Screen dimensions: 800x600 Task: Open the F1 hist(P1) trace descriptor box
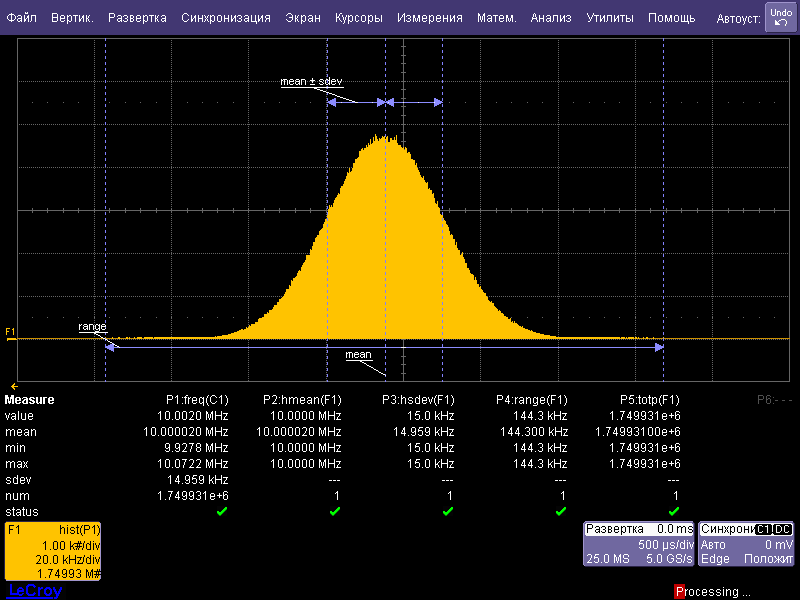53,551
